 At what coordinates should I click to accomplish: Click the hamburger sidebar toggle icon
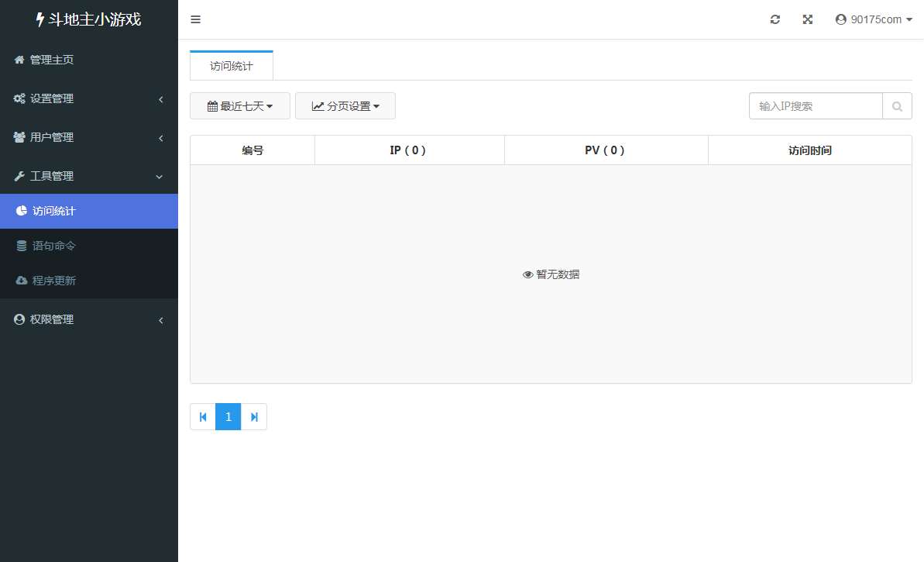pos(195,19)
